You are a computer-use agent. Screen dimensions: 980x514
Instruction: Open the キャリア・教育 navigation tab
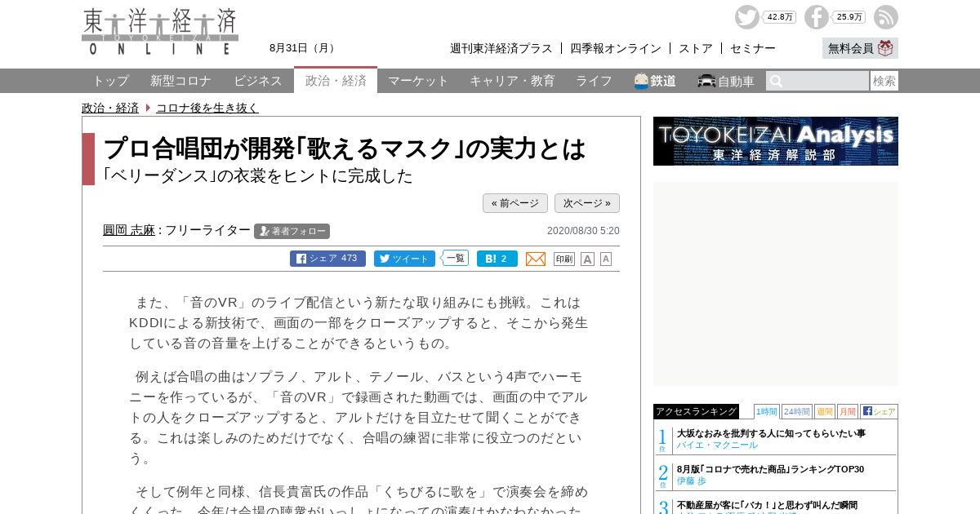512,81
